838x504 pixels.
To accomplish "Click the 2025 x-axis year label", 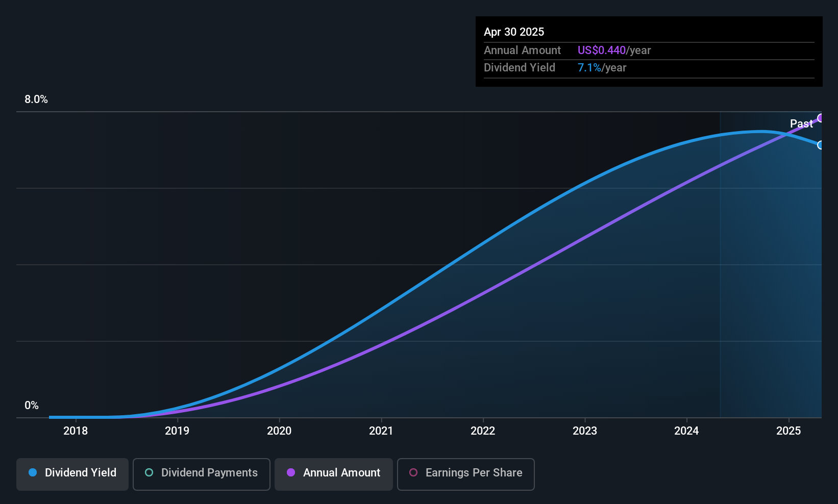I will point(788,431).
